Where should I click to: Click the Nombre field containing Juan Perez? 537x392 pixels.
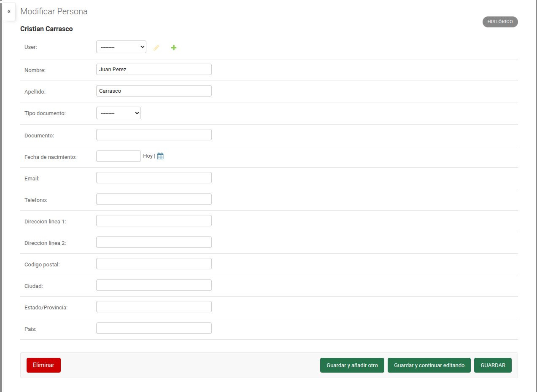pos(154,69)
